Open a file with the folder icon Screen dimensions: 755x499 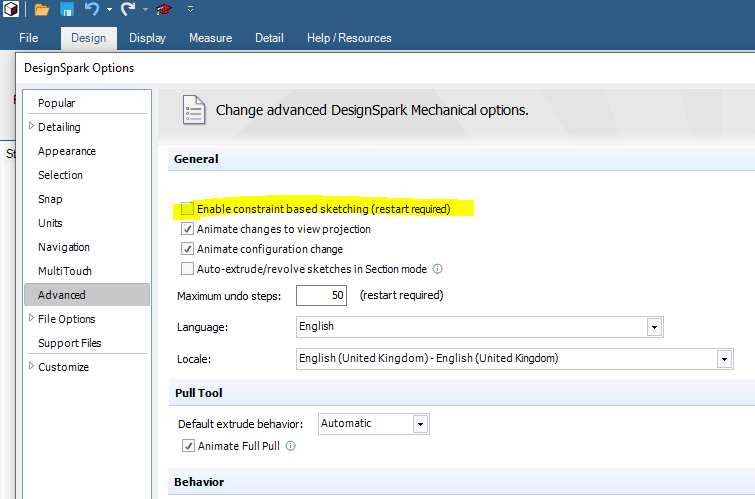(x=42, y=9)
